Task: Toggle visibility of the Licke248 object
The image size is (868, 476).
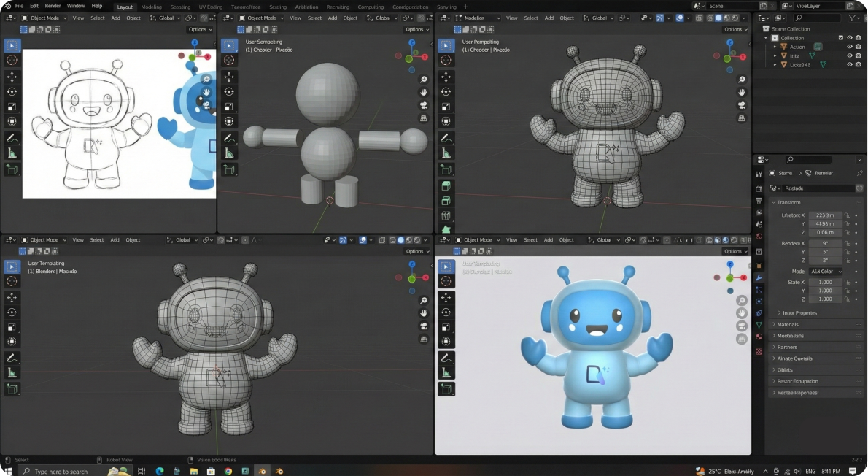Action: 849,64
